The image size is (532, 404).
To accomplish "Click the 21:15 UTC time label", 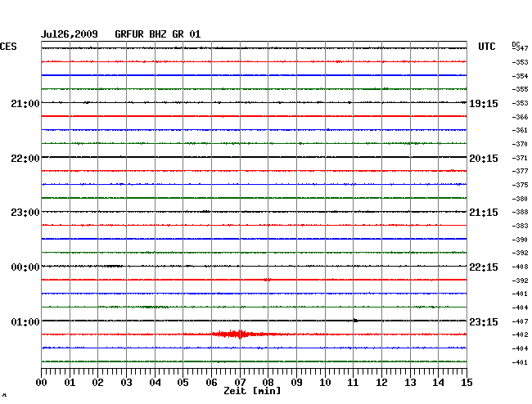I will [x=484, y=213].
